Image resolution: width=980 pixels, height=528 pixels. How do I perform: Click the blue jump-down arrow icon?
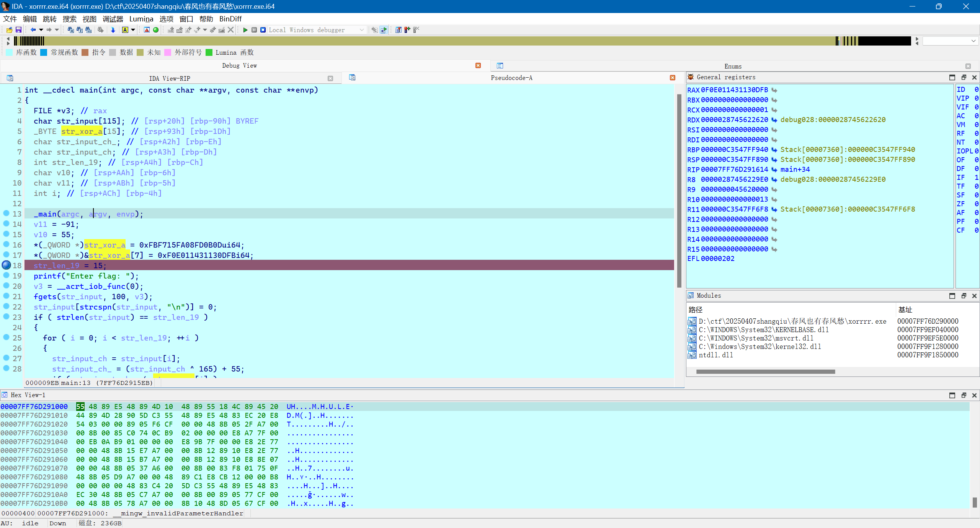click(x=113, y=30)
